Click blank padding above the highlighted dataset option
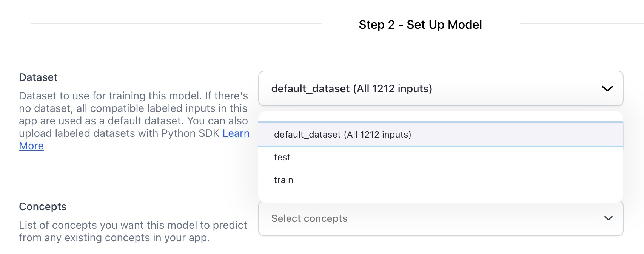Image resolution: width=644 pixels, height=254 pixels. pyautogui.click(x=440, y=116)
